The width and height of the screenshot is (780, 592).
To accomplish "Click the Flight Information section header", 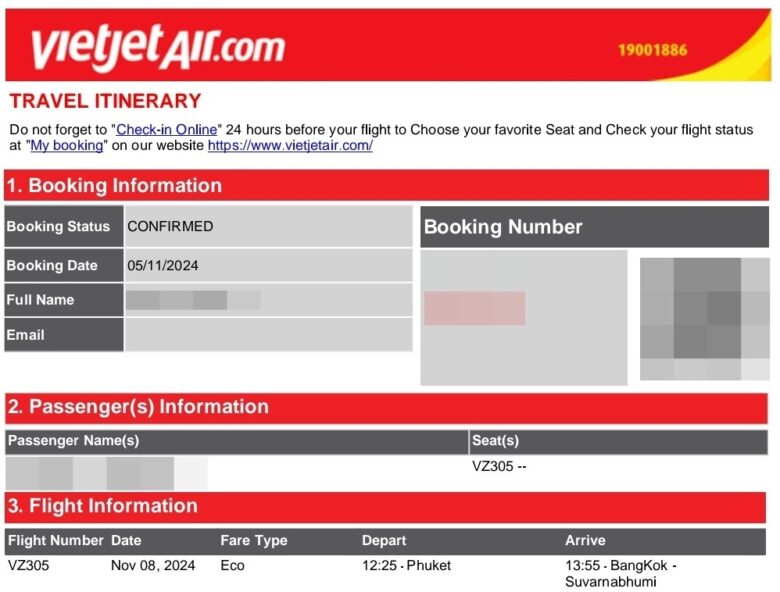I will pyautogui.click(x=386, y=506).
